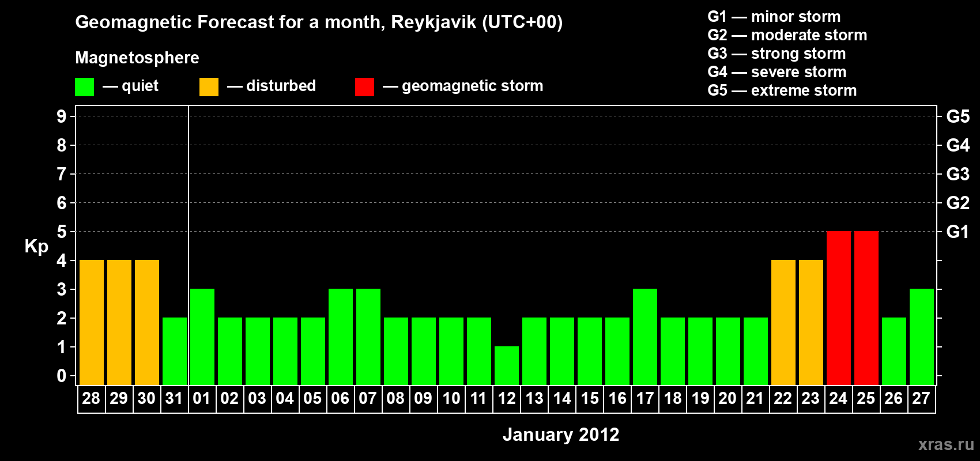Viewport: 980px width, 461px height.
Task: Select the orange bar for day 28
Action: pos(92,322)
